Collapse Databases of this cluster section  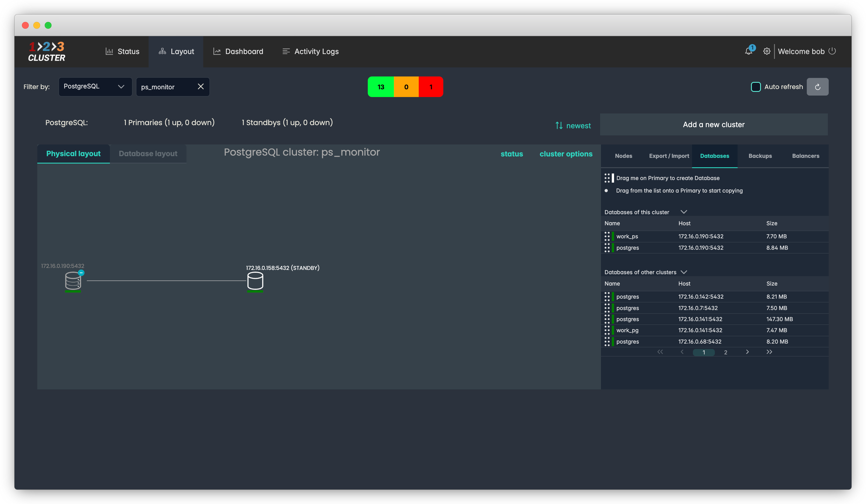(x=684, y=212)
